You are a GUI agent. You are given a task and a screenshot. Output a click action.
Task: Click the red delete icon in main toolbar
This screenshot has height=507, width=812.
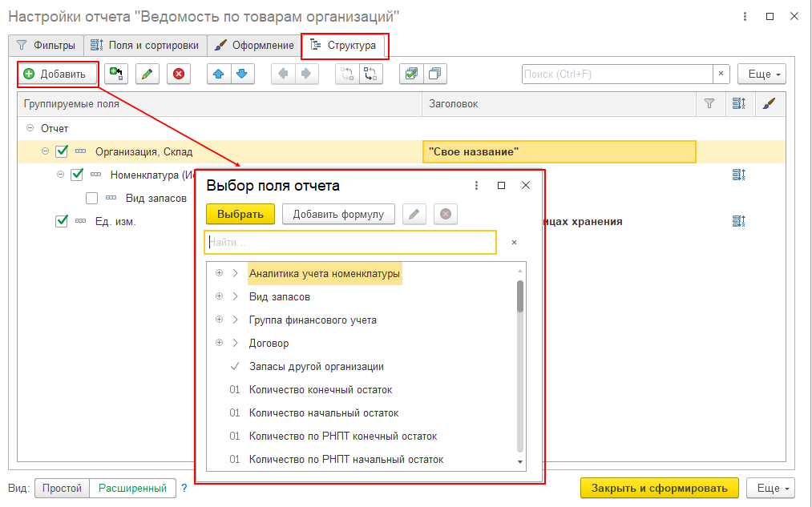(x=178, y=74)
